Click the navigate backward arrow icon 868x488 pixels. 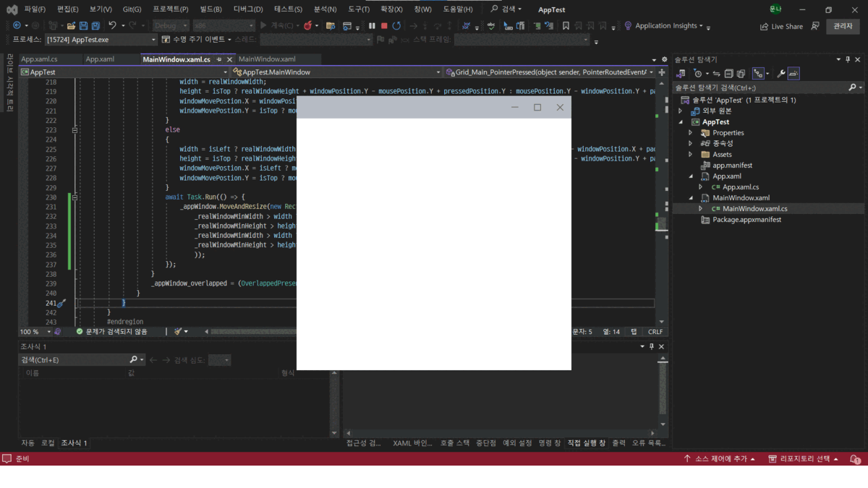pyautogui.click(x=17, y=25)
